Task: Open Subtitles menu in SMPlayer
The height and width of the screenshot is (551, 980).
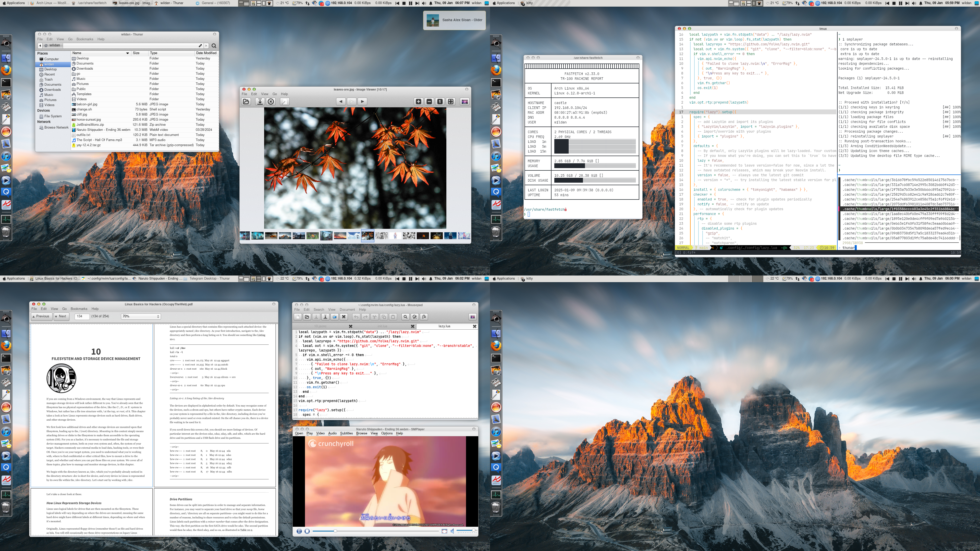Action: (346, 433)
